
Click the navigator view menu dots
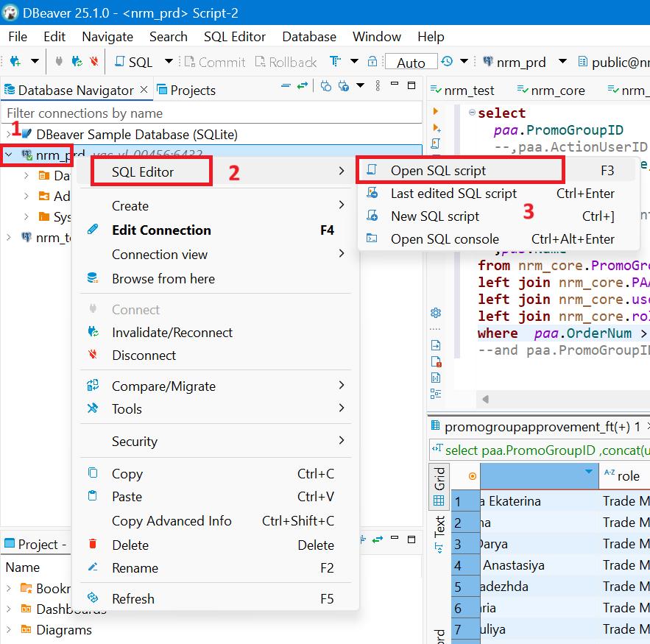[x=378, y=86]
